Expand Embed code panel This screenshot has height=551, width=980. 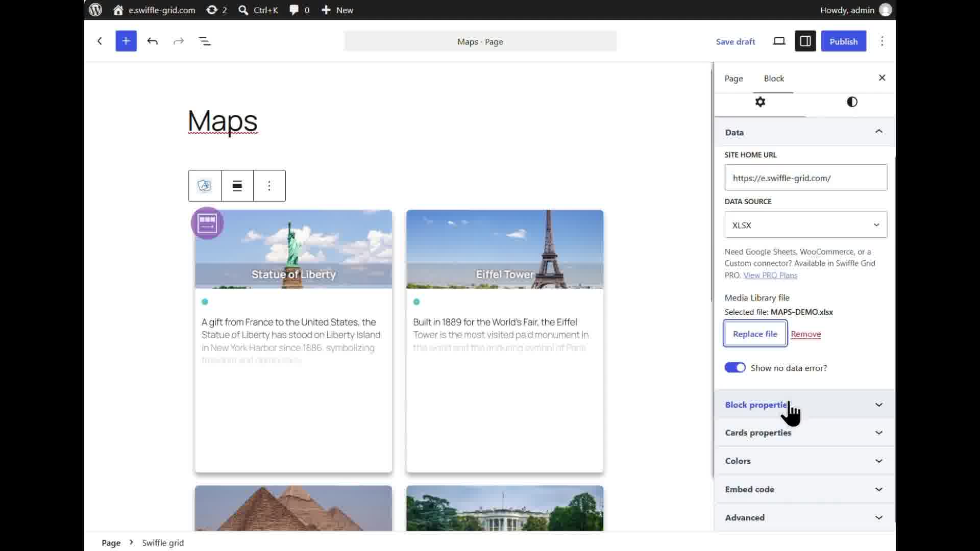(x=805, y=489)
